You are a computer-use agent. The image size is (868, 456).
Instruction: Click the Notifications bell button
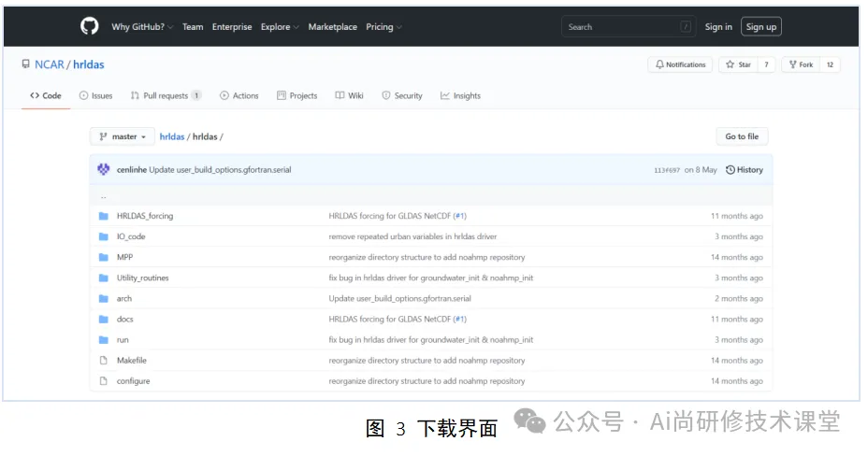[680, 64]
